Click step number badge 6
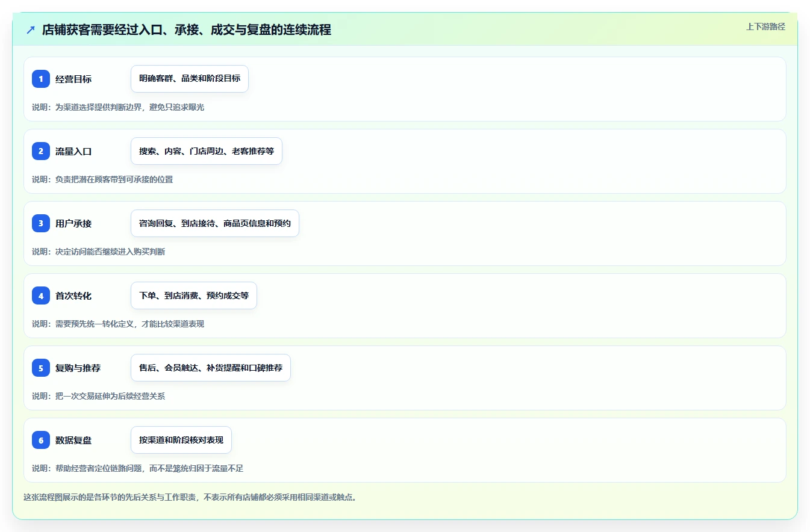This screenshot has height=532, width=810. [41, 440]
